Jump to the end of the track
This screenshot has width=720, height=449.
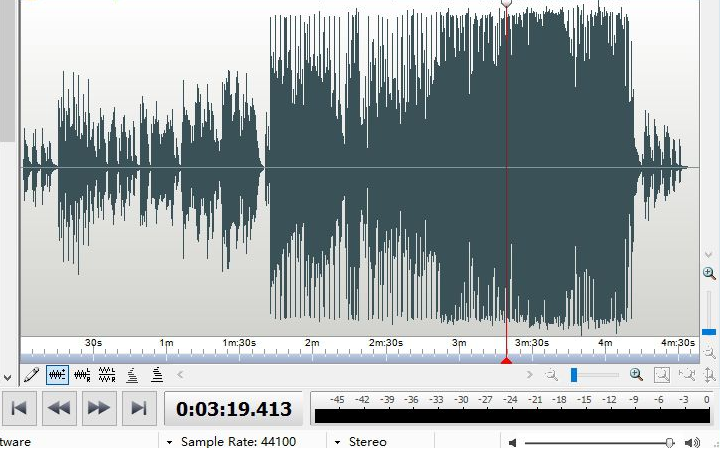pyautogui.click(x=139, y=408)
